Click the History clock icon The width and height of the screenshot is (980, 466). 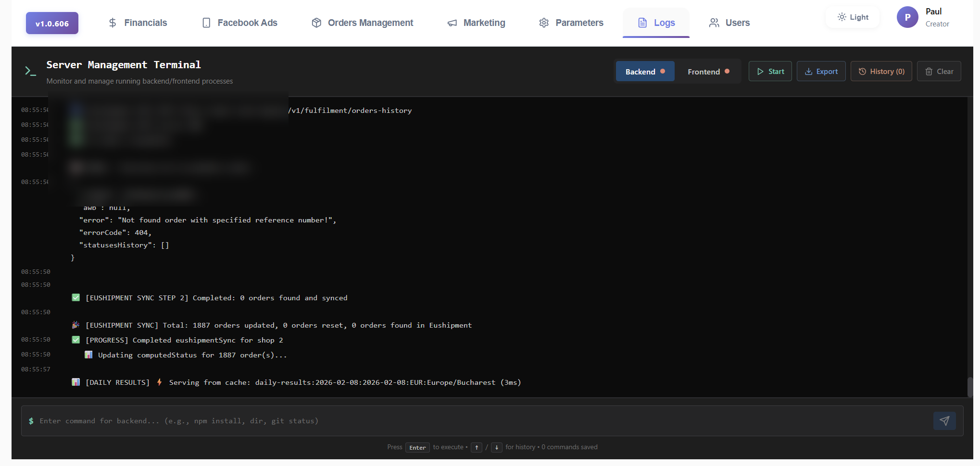coord(862,71)
